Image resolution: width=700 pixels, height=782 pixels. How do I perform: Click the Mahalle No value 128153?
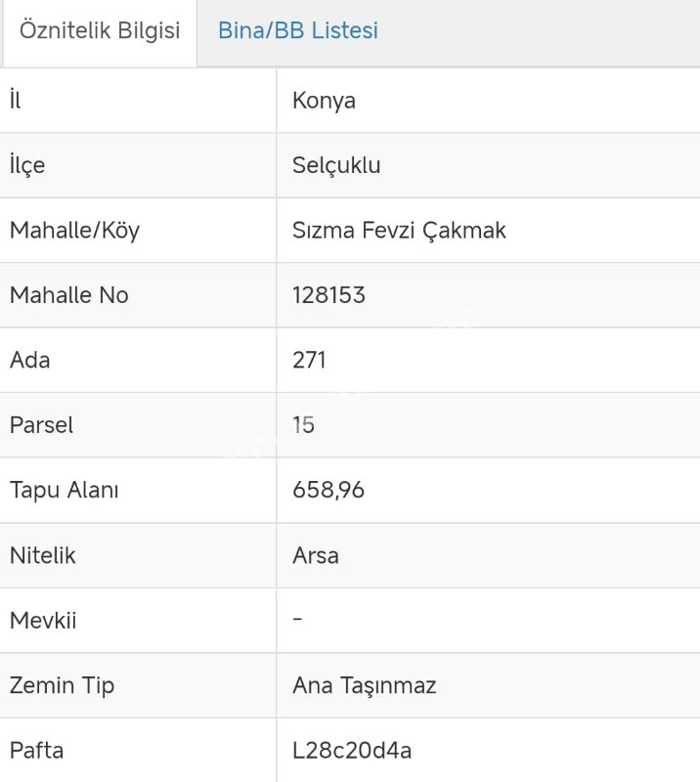pyautogui.click(x=328, y=295)
